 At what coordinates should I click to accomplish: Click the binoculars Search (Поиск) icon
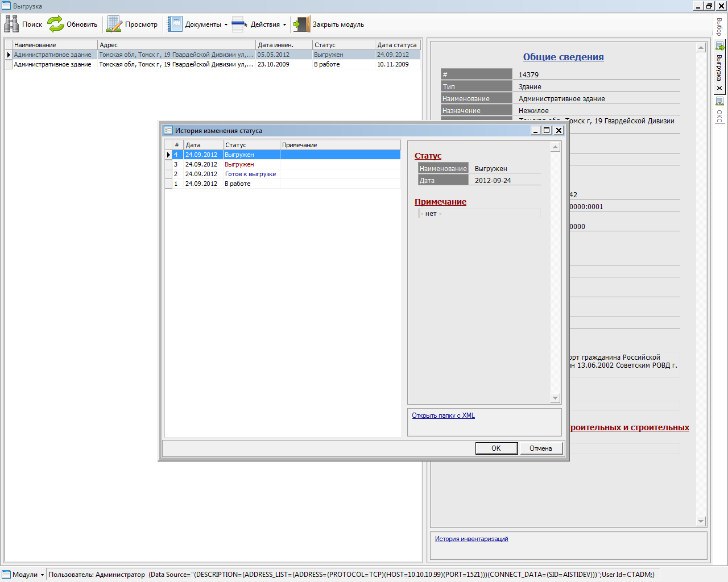coord(11,24)
